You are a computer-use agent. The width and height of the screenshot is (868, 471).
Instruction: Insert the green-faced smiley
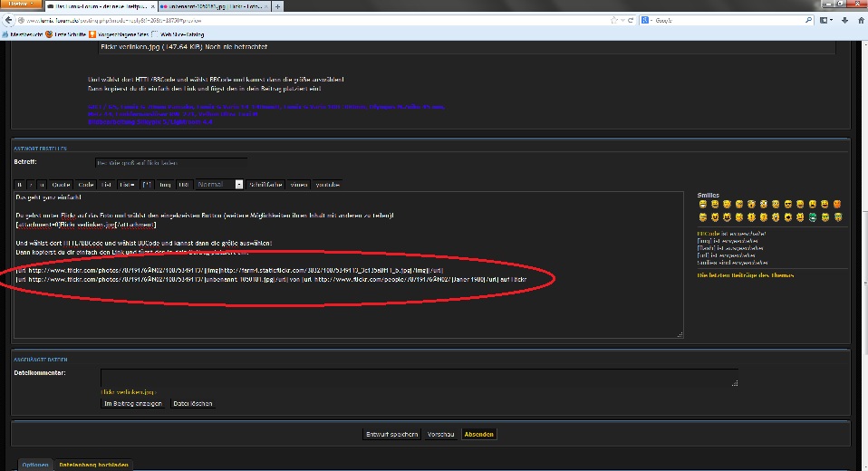pos(813,217)
